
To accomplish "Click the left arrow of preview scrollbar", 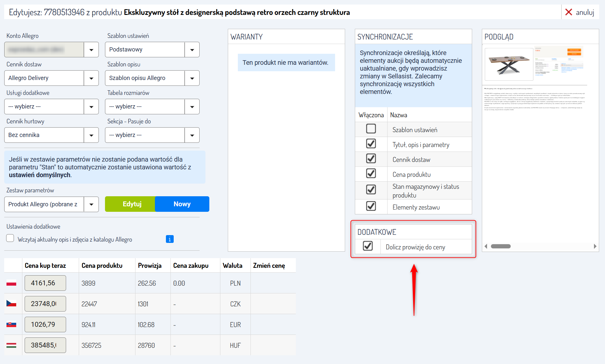I will pos(486,246).
